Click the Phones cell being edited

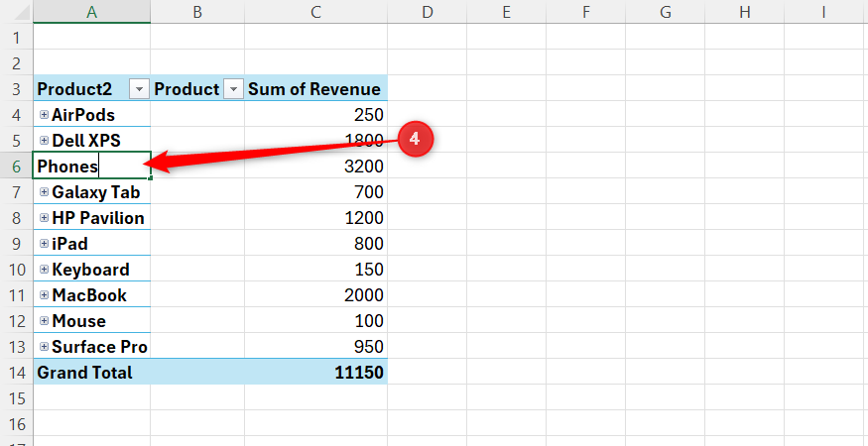[92, 166]
